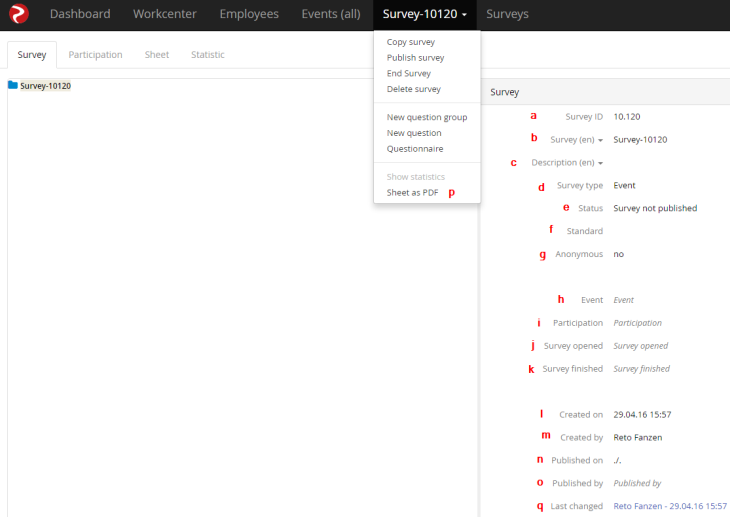This screenshot has width=730, height=517.
Task: Select End Survey menu entry
Action: pos(409,74)
